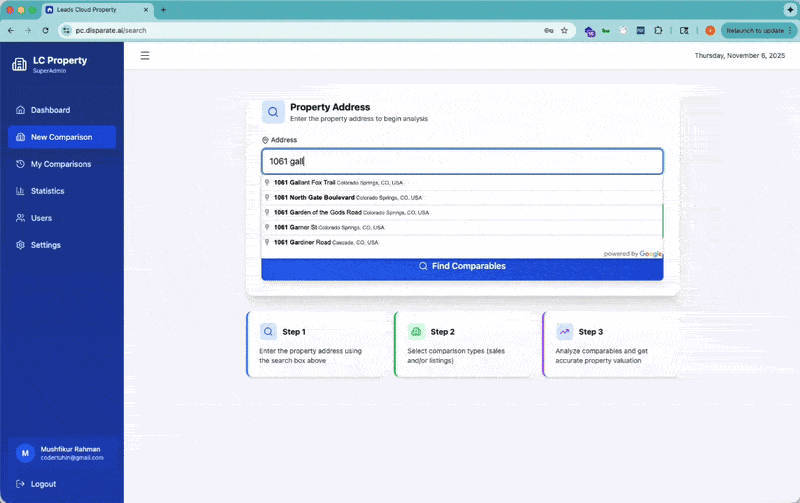Click the browser back arrow

(x=11, y=31)
